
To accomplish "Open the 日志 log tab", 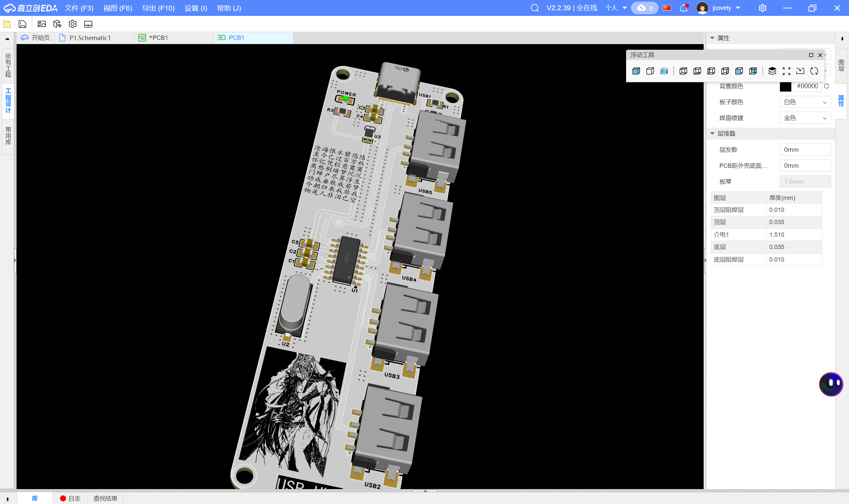I will (70, 499).
